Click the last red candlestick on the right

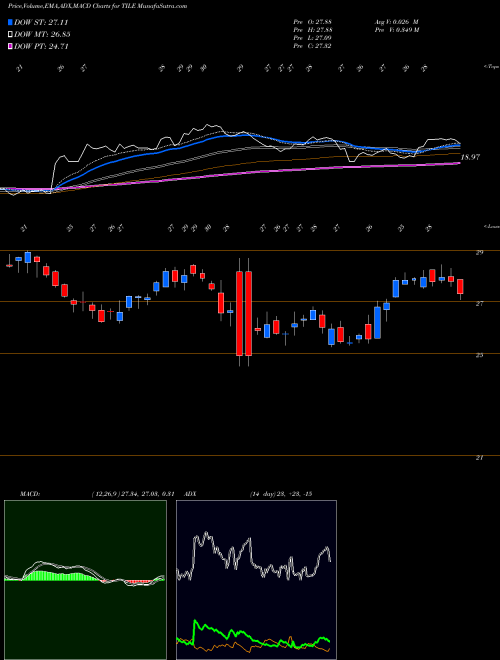pos(460,287)
